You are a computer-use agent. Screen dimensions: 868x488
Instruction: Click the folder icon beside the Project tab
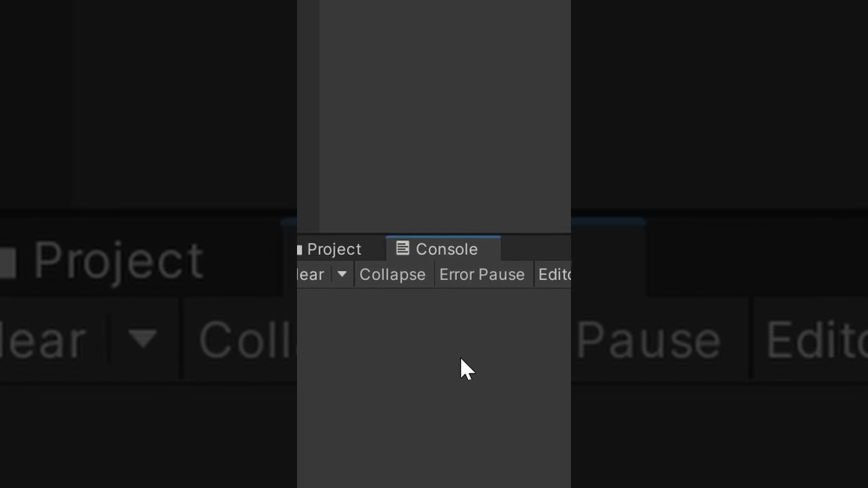[x=299, y=249]
